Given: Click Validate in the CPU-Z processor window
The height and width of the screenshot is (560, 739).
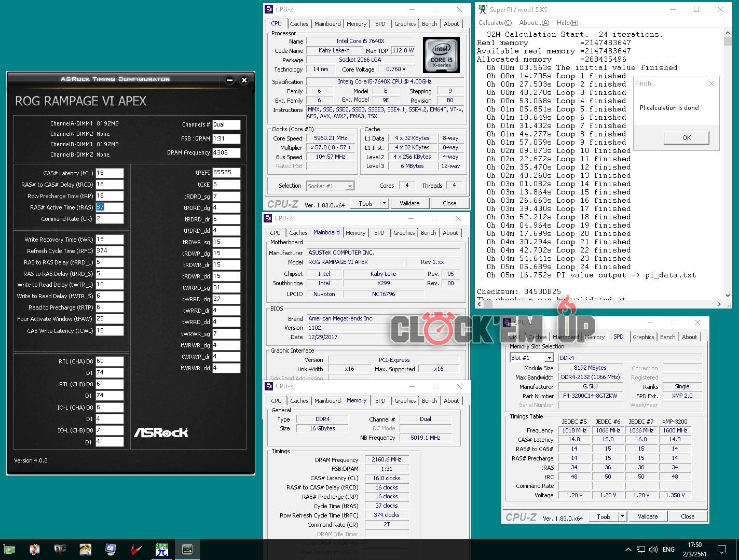Looking at the screenshot, I should 409,203.
